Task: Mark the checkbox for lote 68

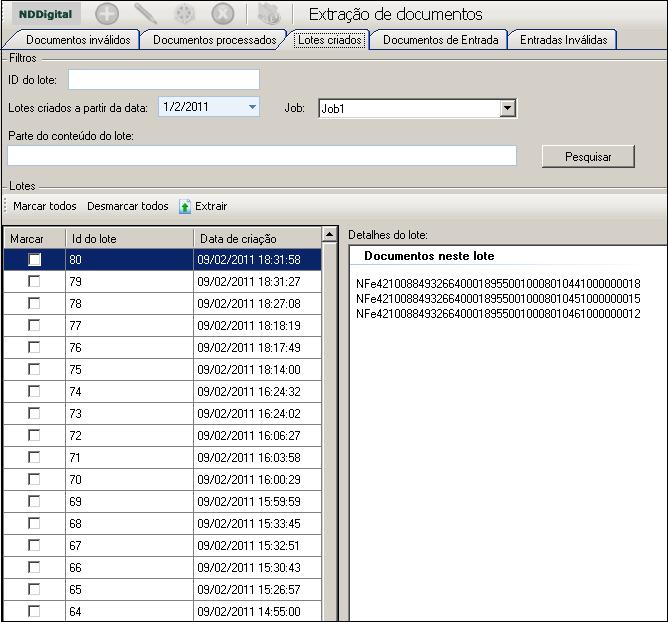Action: (35, 523)
